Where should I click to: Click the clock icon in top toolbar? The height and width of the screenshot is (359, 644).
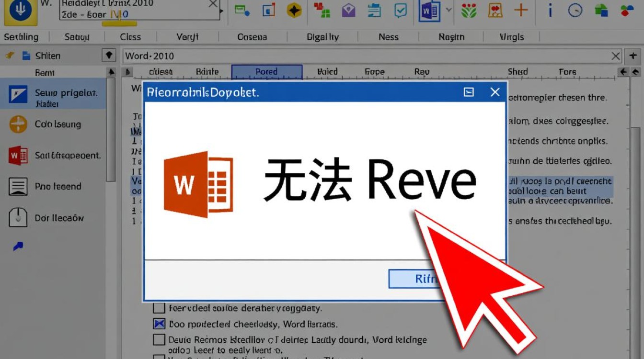pyautogui.click(x=575, y=10)
